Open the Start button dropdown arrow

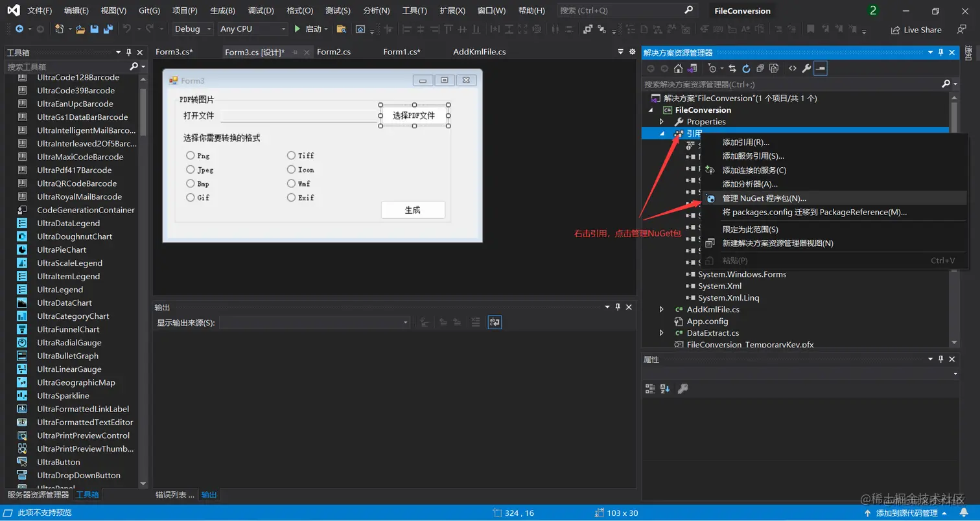(326, 29)
